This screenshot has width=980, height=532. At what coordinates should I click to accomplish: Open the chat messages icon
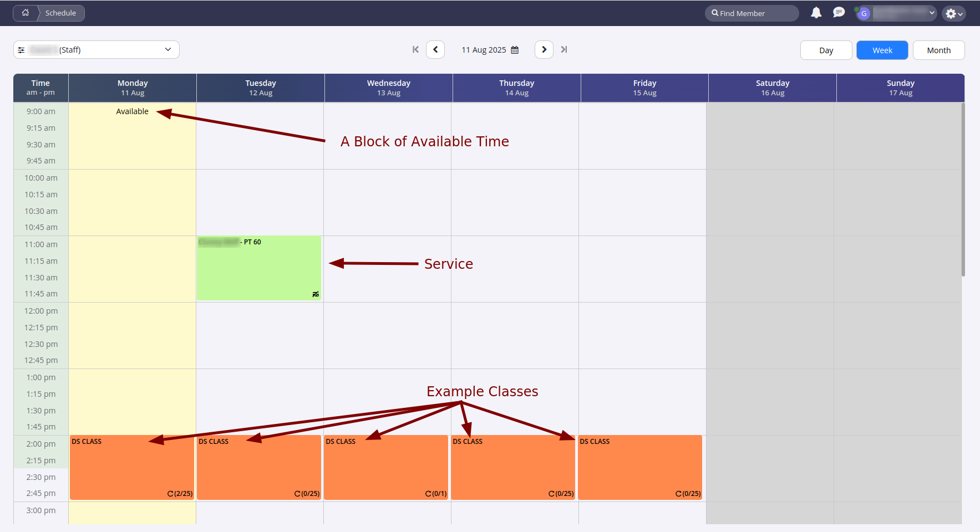coord(839,13)
